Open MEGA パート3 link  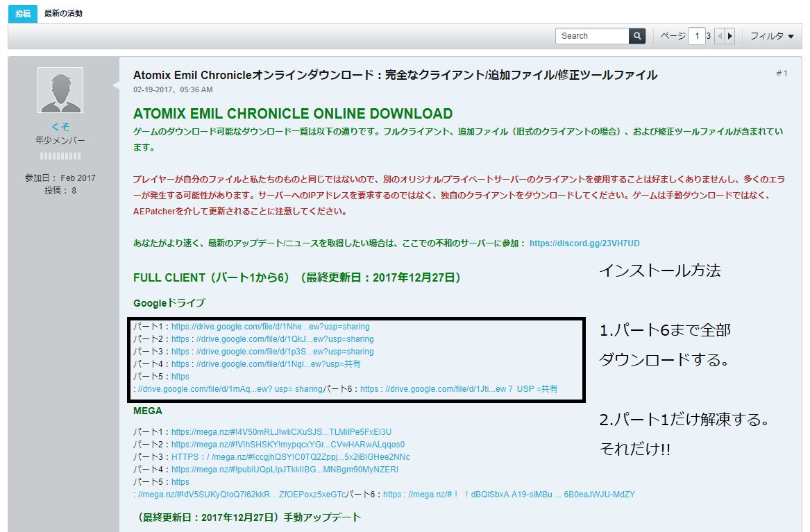[290, 456]
